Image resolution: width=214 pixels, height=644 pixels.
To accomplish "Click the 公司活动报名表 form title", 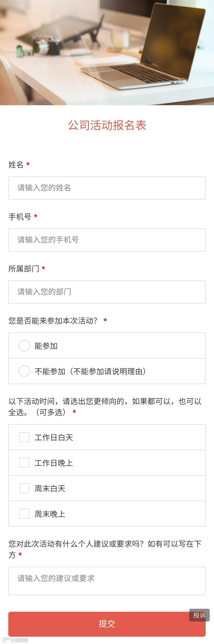I will 107,125.
